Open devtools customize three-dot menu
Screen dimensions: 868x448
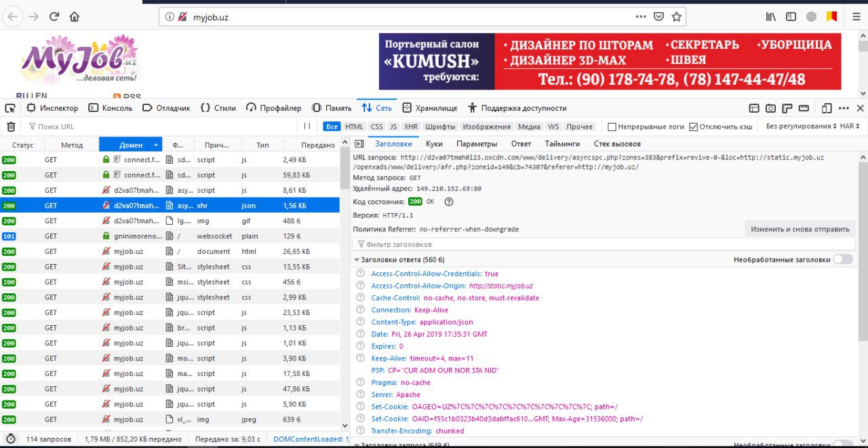point(844,108)
